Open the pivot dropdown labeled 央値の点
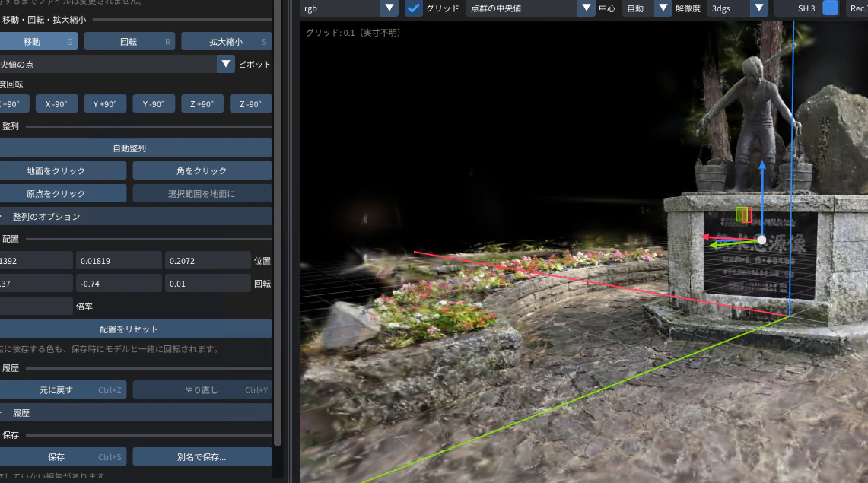Image resolution: width=868 pixels, height=483 pixels. pyautogui.click(x=117, y=64)
